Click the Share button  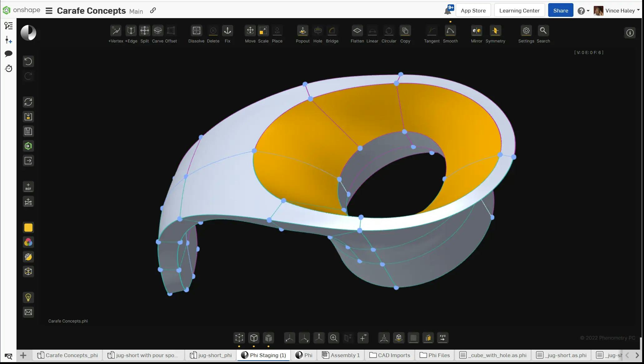560,10
